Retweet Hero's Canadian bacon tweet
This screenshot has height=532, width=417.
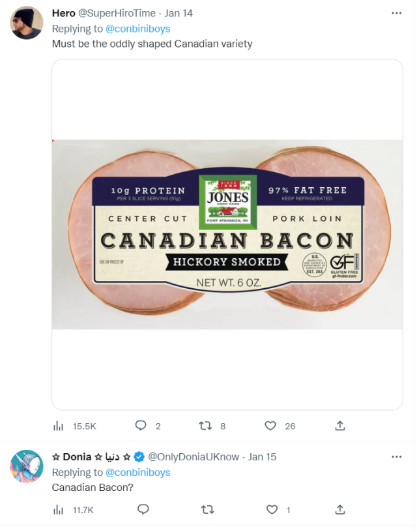[205, 426]
